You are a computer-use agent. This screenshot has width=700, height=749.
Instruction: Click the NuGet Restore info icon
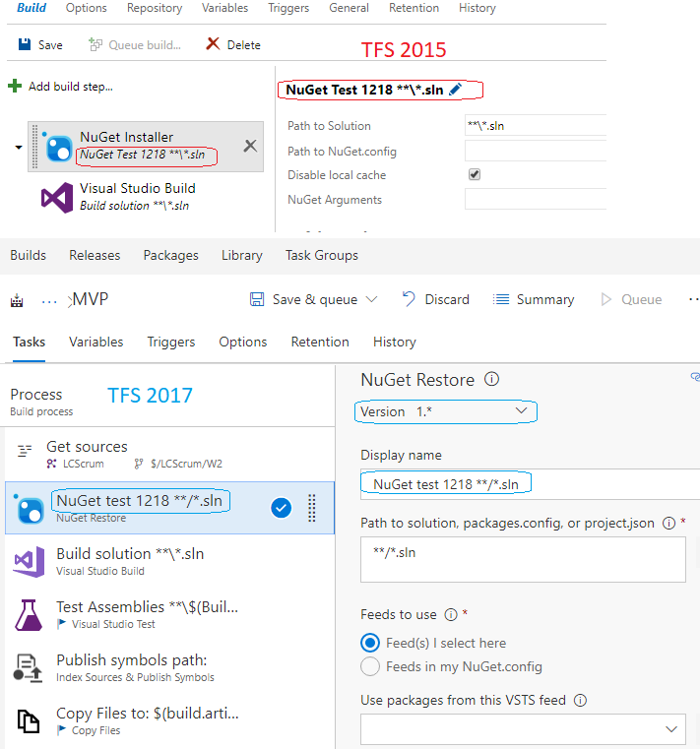click(491, 379)
